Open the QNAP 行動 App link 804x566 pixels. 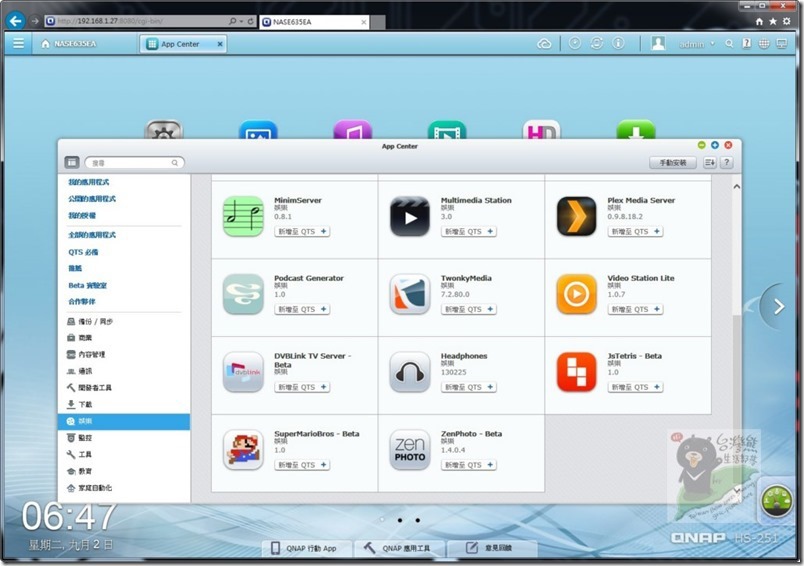click(x=305, y=548)
